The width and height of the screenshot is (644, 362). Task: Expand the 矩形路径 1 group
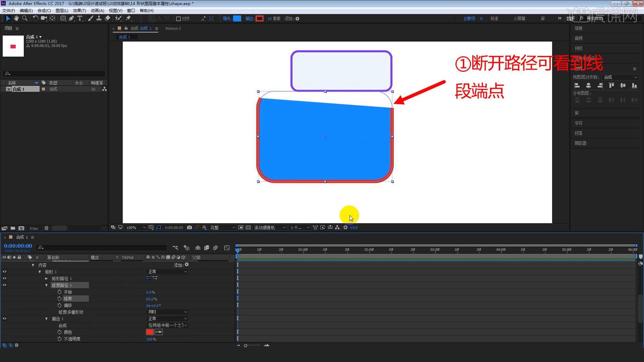[46, 279]
